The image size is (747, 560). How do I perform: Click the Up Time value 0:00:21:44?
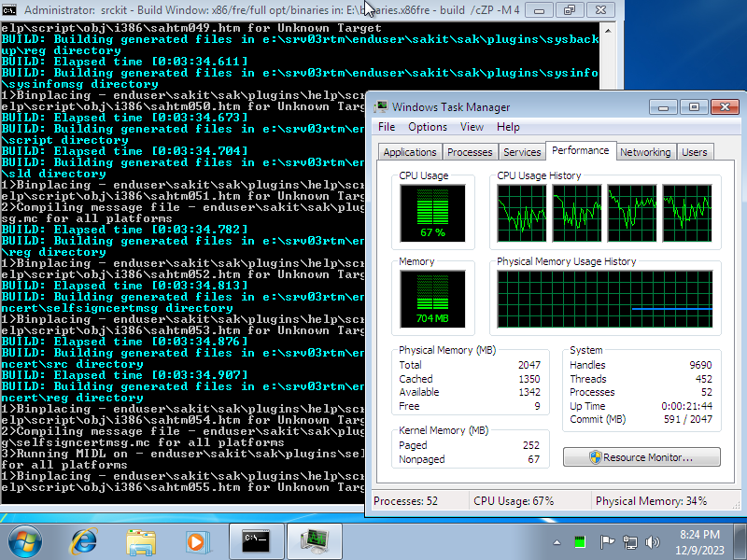686,406
